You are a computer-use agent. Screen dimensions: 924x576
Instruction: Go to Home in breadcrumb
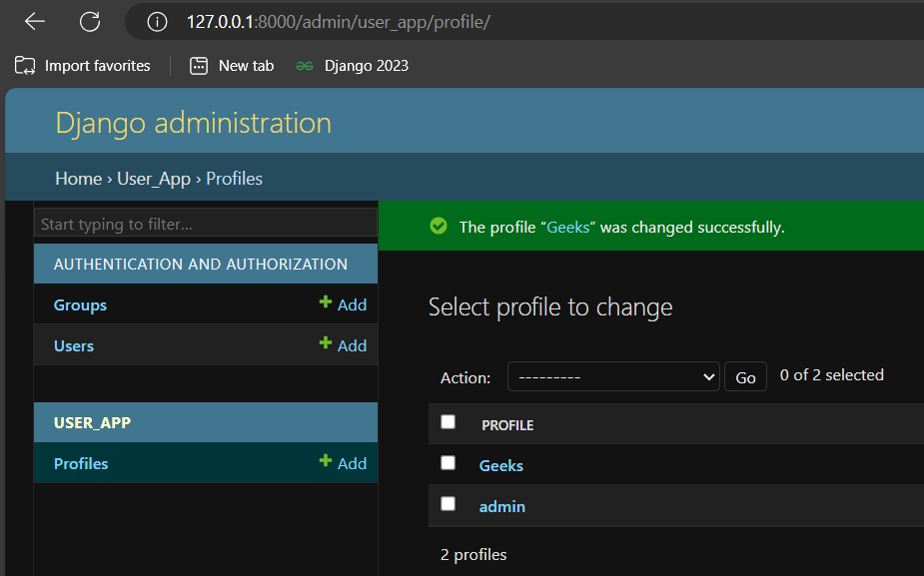[78, 179]
